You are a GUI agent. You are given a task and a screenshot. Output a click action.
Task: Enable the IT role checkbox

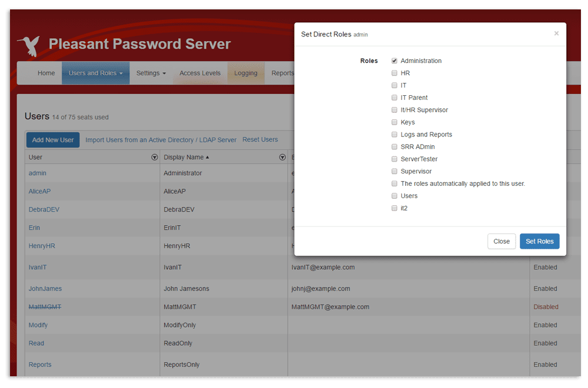[x=394, y=85]
